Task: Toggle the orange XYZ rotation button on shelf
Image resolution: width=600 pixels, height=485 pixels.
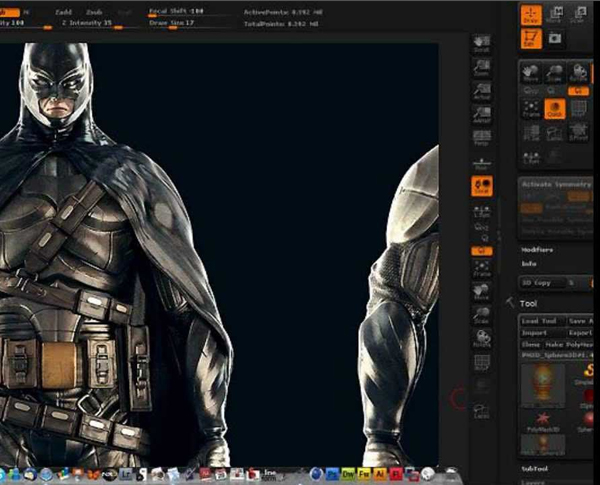Action: [482, 251]
